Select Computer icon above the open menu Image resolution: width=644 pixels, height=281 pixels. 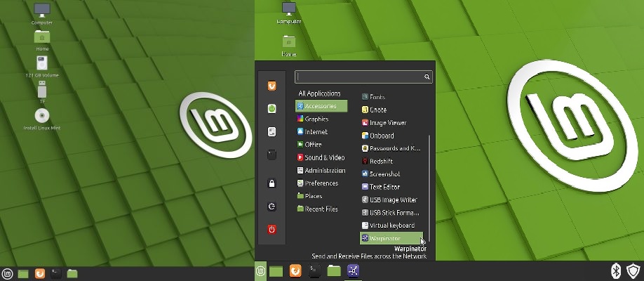[x=289, y=13]
